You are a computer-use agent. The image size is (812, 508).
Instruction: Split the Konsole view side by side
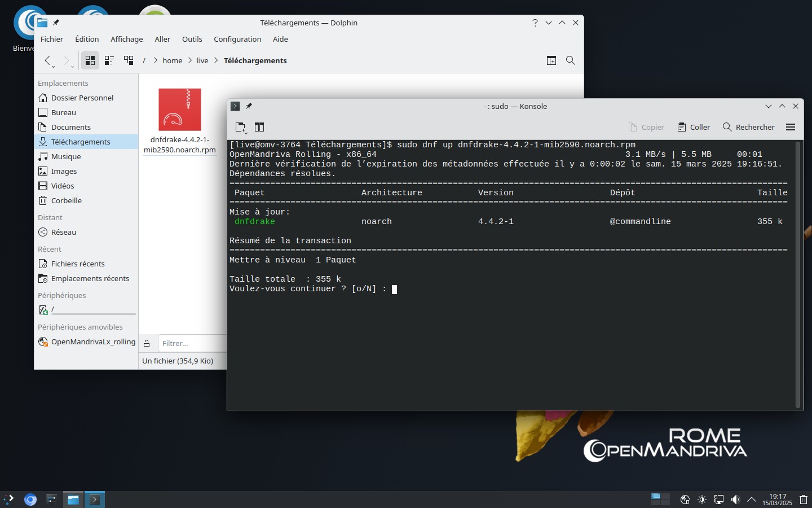[x=259, y=127]
